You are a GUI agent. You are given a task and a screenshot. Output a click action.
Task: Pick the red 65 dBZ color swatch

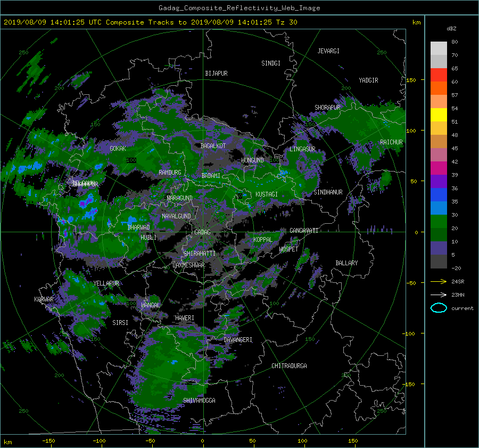point(439,75)
